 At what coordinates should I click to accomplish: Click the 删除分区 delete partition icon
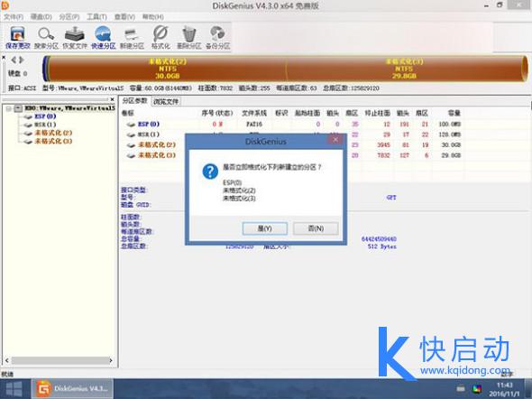tap(189, 38)
